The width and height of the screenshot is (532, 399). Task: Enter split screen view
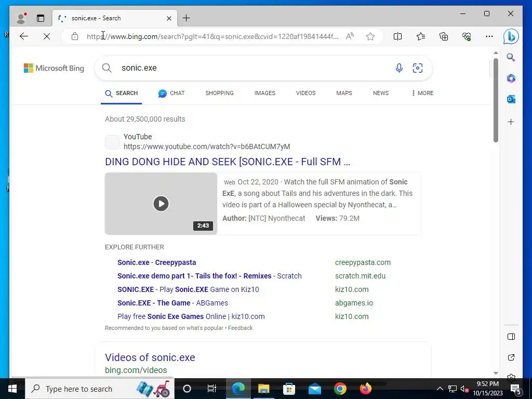tap(397, 36)
